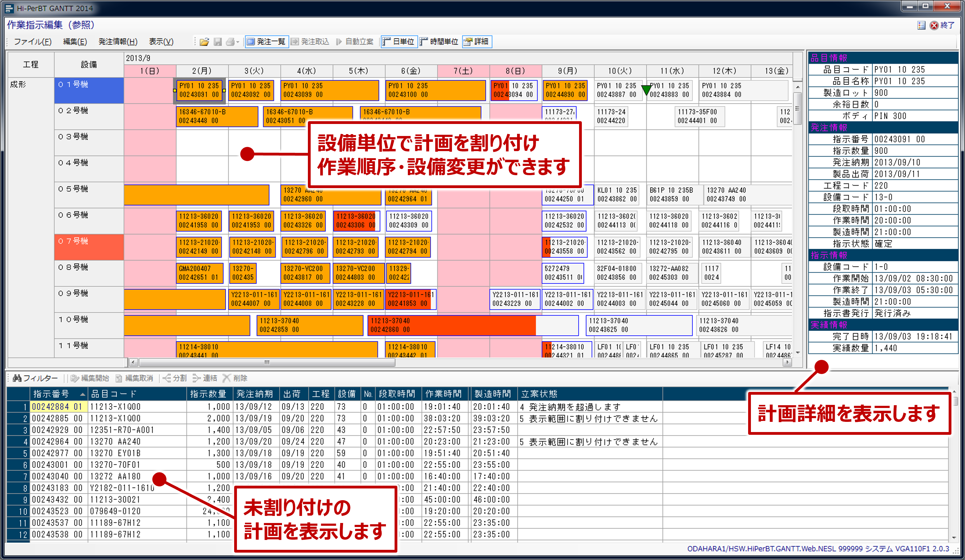
Task: Select the ０１号機 equipment row
Action: (89, 90)
